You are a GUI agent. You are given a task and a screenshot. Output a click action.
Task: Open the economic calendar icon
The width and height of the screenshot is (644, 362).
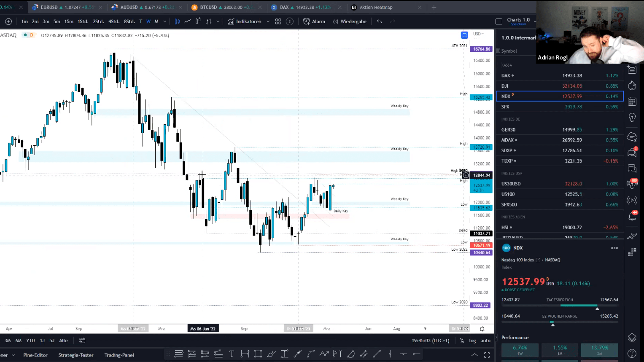tap(632, 102)
